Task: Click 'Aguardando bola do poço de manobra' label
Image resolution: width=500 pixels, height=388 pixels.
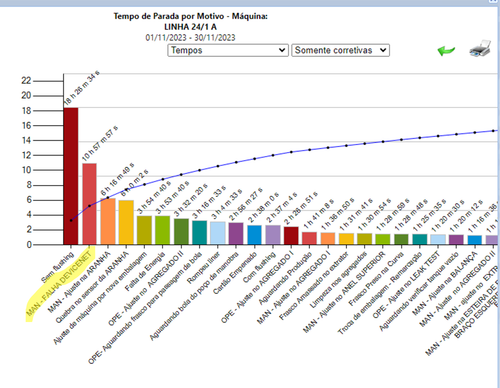Action: 194,295
